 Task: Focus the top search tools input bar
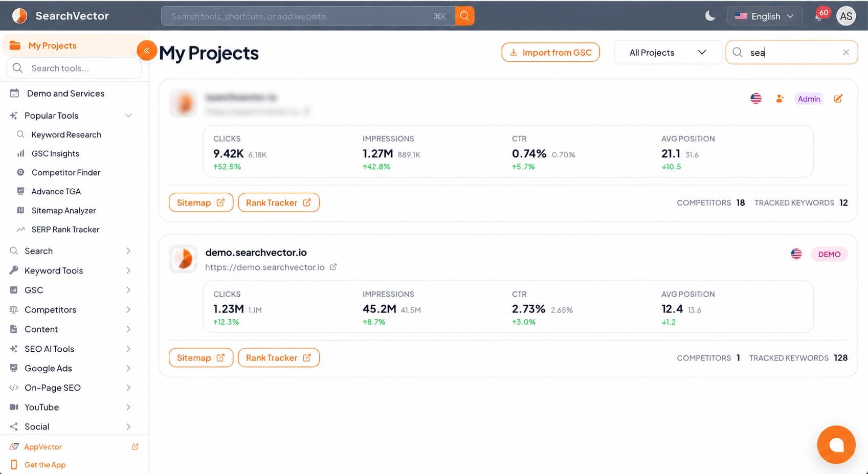(x=308, y=16)
